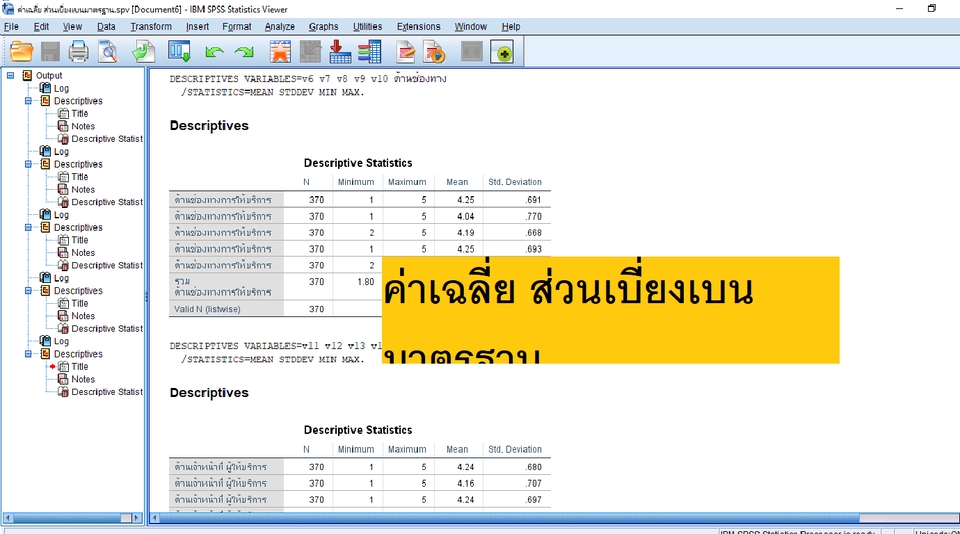Click the Print icon in toolbar
This screenshot has width=960, height=534.
click(78, 51)
